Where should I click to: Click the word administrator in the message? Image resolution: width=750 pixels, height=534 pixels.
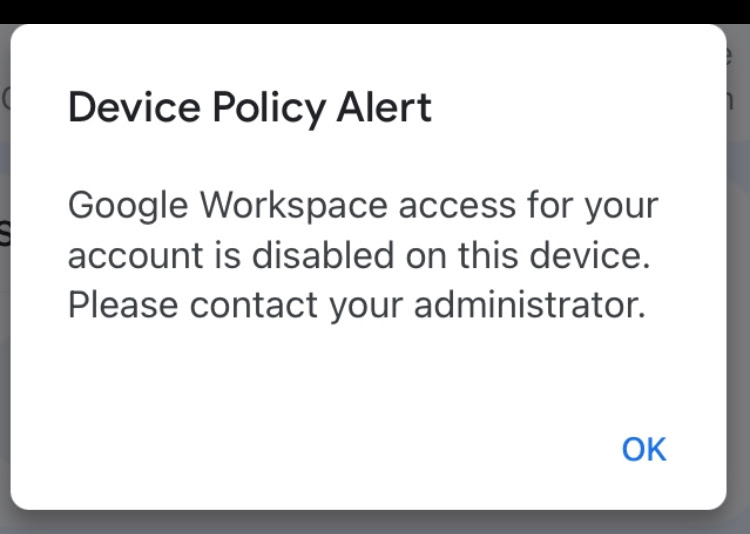pos(529,304)
